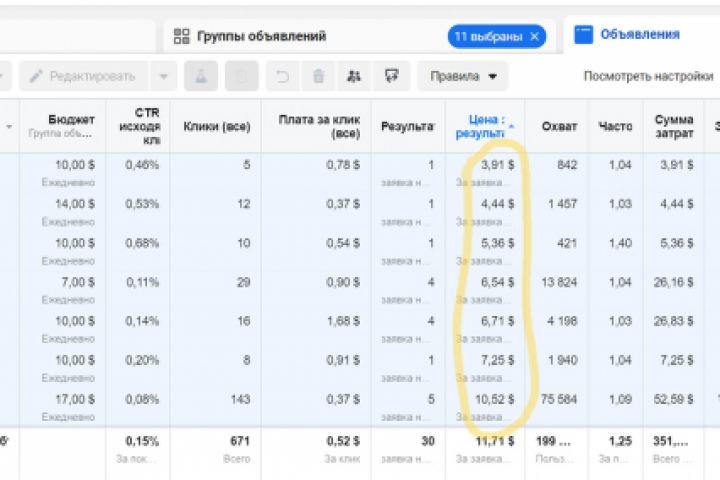Click Посмотреть настройки link

(648, 76)
